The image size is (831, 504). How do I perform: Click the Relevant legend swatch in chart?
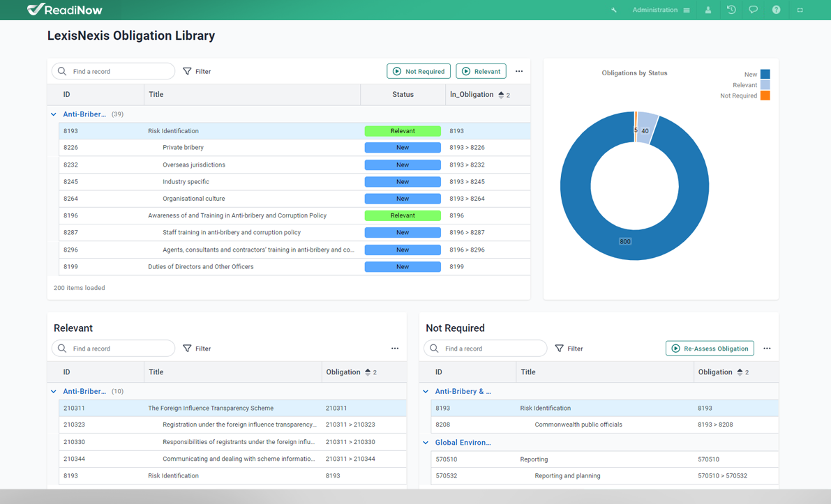coord(765,85)
